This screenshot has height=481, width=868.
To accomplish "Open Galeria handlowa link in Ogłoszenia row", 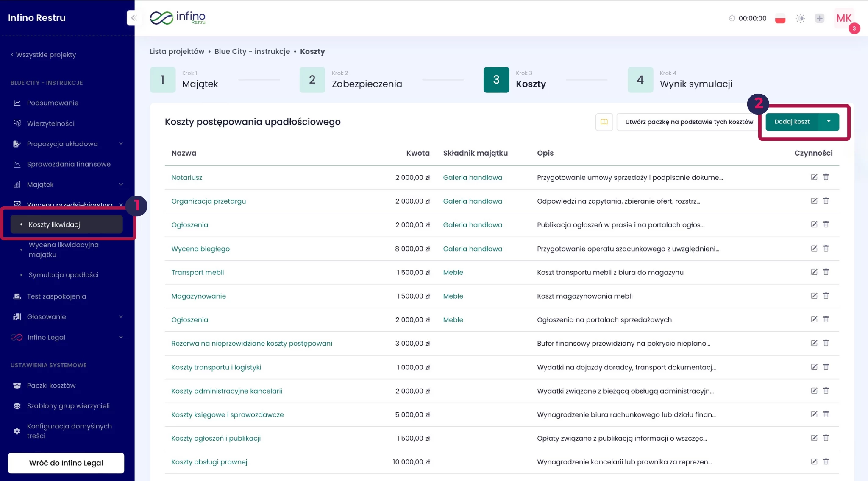I will tap(472, 225).
